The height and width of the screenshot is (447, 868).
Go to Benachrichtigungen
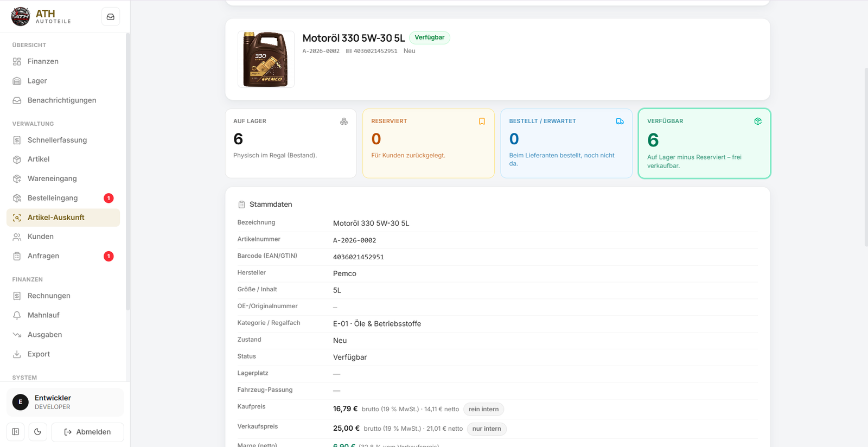click(63, 100)
